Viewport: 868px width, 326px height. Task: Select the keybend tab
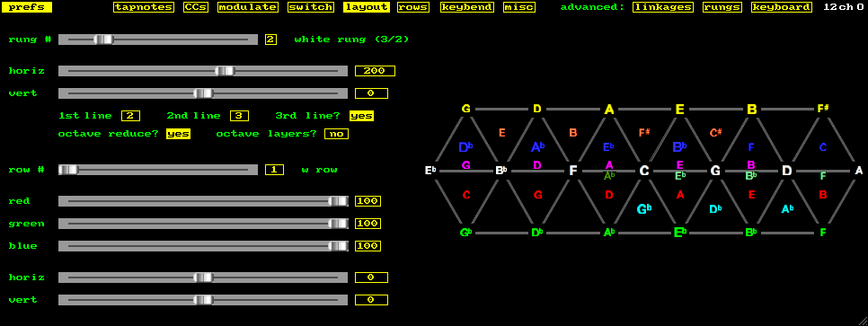pyautogui.click(x=467, y=7)
